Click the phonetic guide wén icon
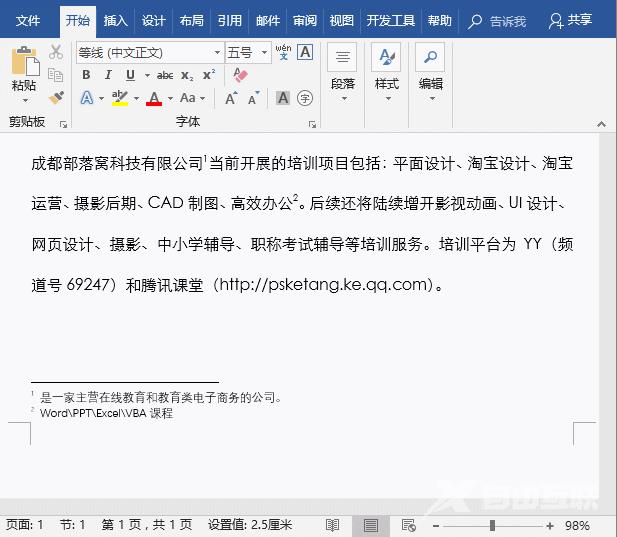 [x=283, y=52]
